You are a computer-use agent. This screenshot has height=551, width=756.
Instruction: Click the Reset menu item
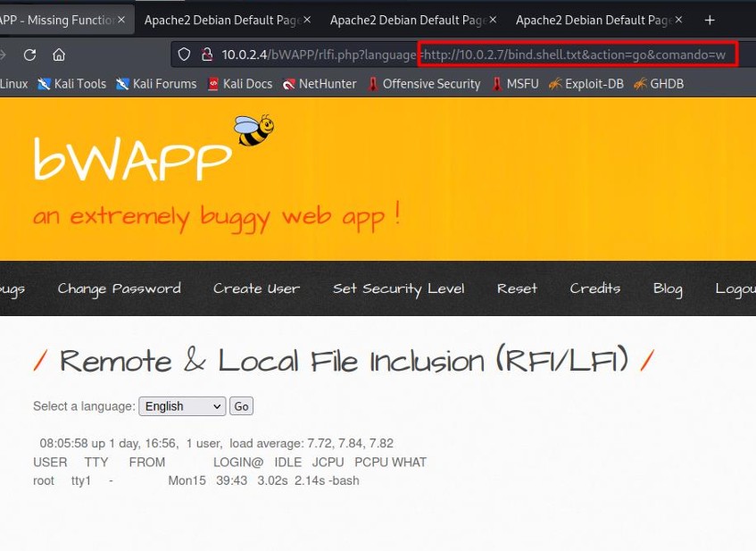[x=517, y=288]
